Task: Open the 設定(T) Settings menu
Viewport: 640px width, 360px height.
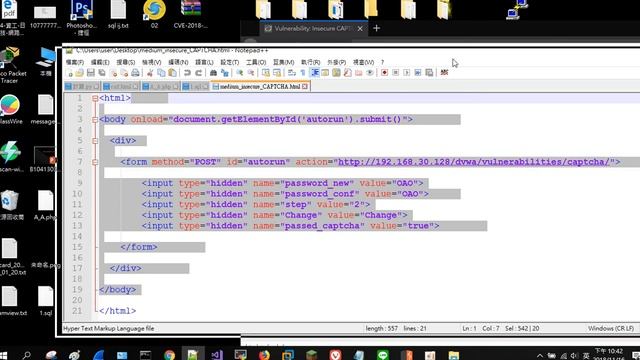Action: tap(230, 62)
